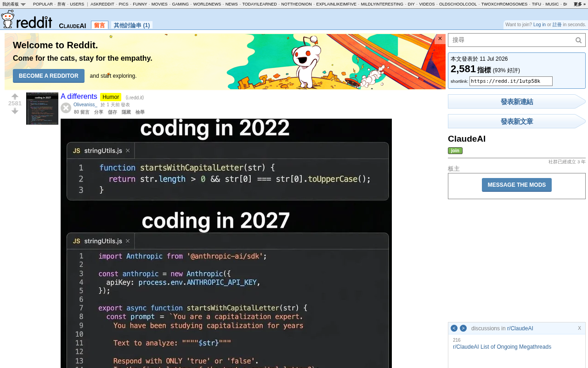Screen dimensions: 588x368
Task: Click the 'coding in 2022' meme image
Action: pos(226,243)
